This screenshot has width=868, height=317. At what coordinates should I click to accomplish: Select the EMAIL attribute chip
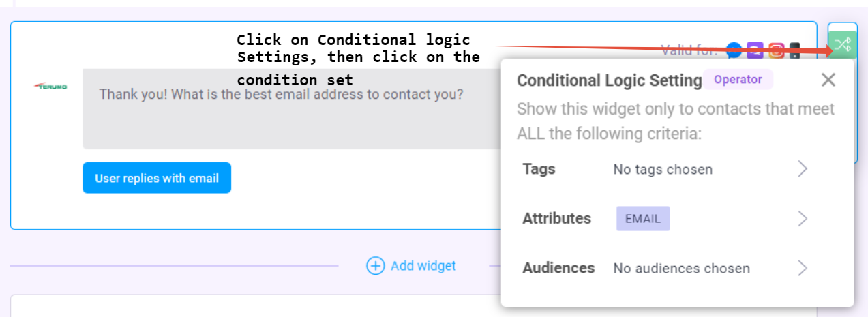coord(643,219)
